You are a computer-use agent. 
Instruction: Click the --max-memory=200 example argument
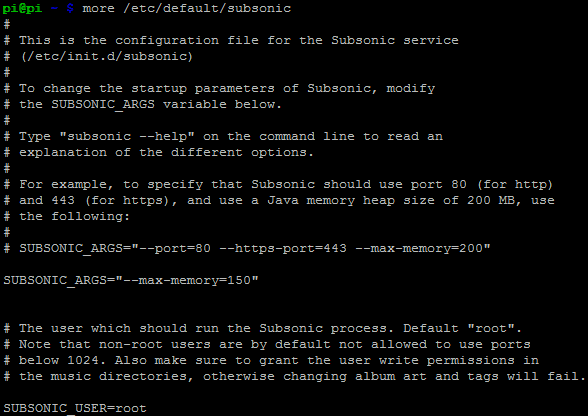pyautogui.click(x=419, y=248)
